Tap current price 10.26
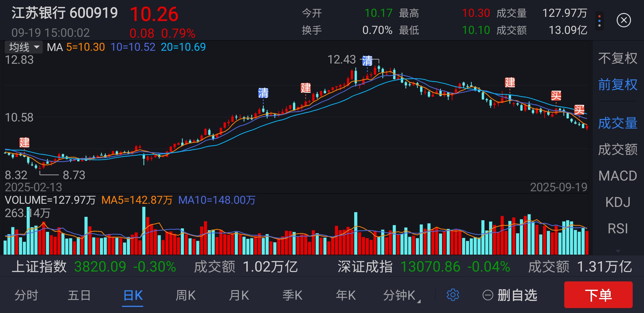This screenshot has height=313, width=644. 154,14
